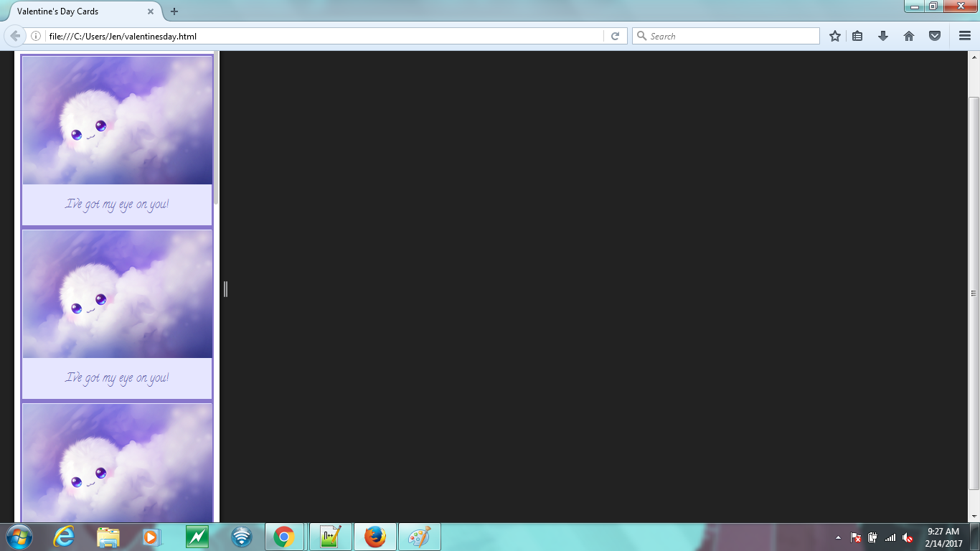Open a new tab with plus button
This screenshot has height=551, width=980.
coord(174,11)
